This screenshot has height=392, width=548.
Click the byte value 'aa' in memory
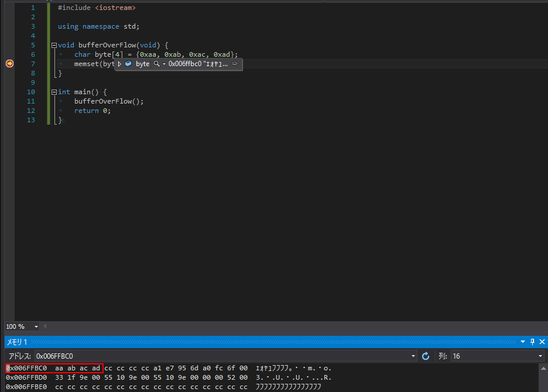click(x=59, y=368)
